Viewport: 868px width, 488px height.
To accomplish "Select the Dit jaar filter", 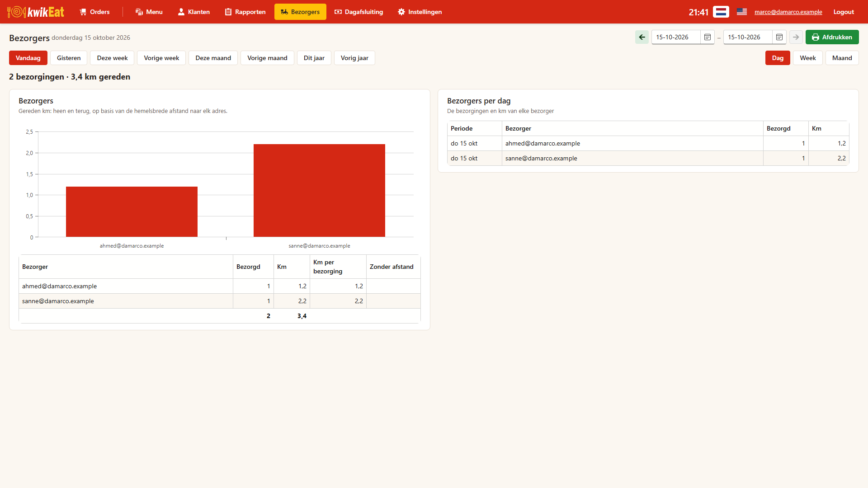I will (314, 58).
